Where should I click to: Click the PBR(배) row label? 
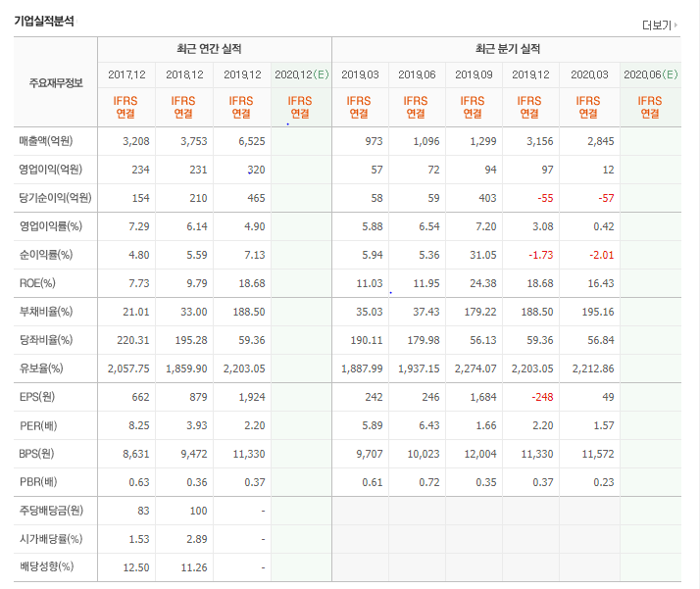tap(38, 482)
